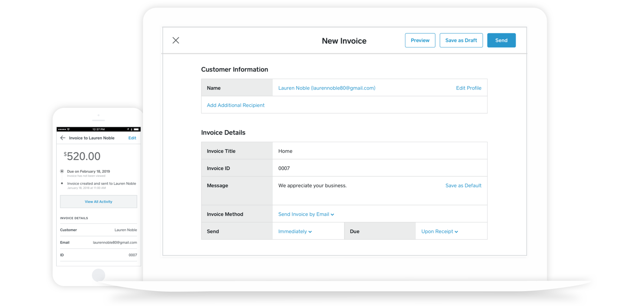
Task: Edit Lauren Noble's customer profile
Action: point(469,88)
